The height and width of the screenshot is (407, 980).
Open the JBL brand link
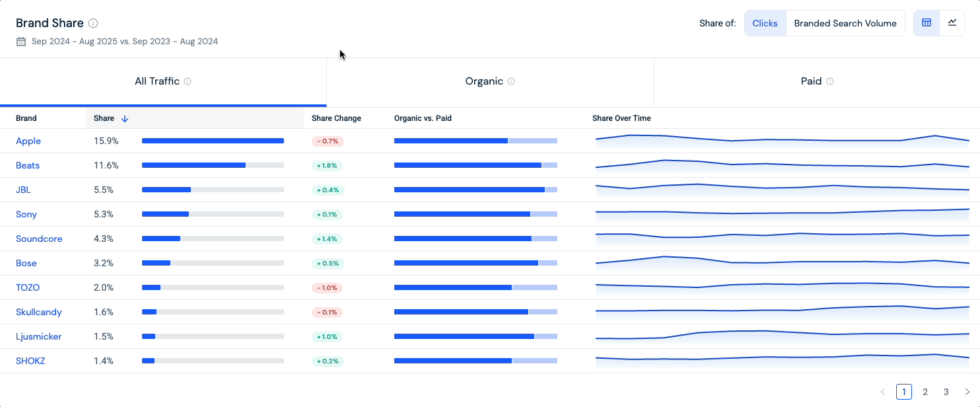pyautogui.click(x=23, y=190)
